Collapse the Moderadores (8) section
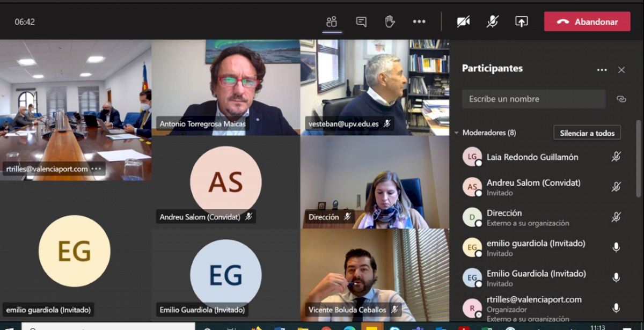This screenshot has height=330, width=644. coord(457,133)
